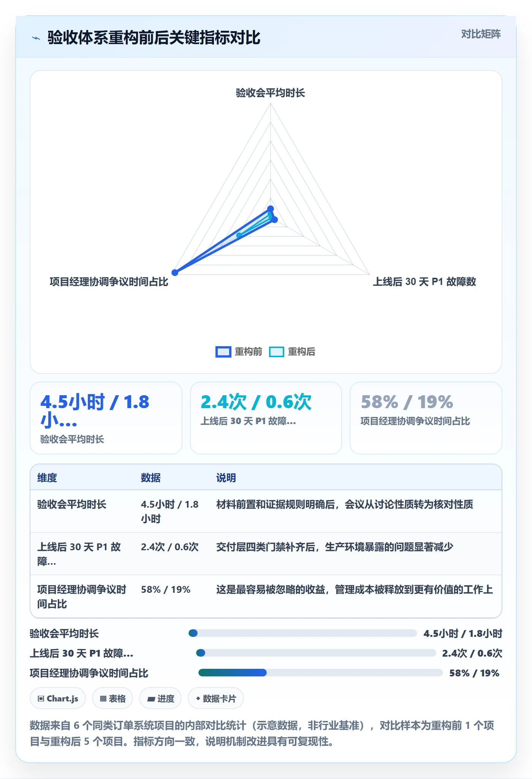Click the 项目经理协调争议时间占比 radar axis label

click(109, 282)
